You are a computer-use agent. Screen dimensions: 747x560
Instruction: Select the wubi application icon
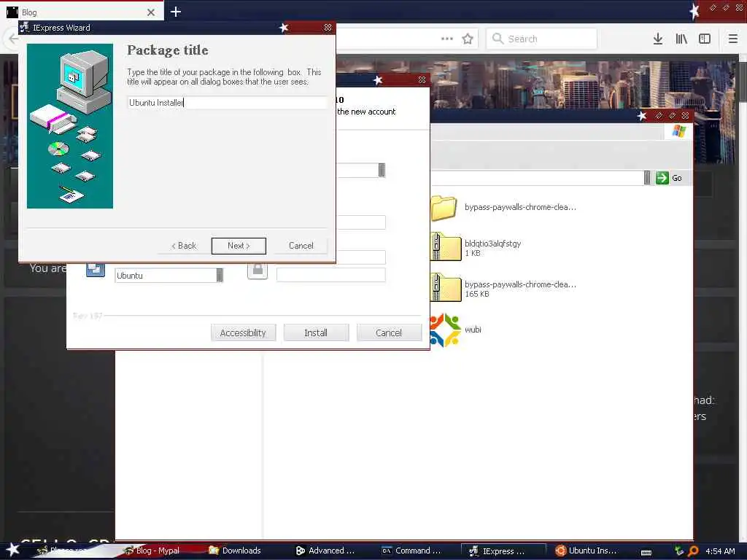(445, 330)
